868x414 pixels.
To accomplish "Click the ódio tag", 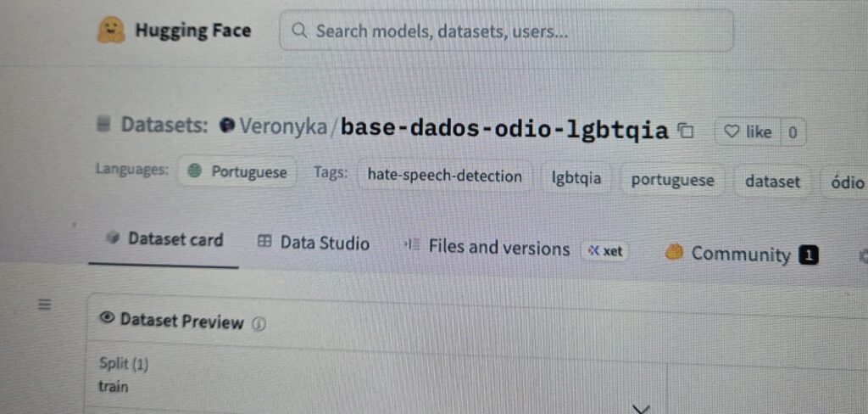I will point(847,182).
